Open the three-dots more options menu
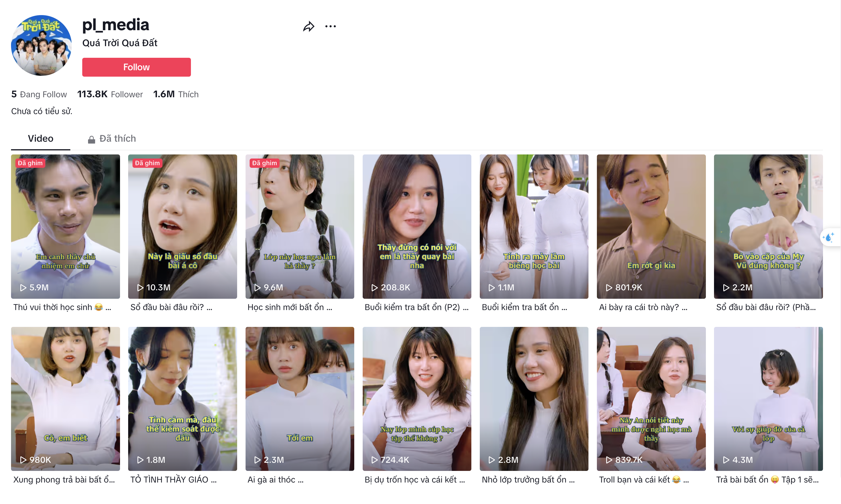The image size is (841, 504). click(x=330, y=26)
